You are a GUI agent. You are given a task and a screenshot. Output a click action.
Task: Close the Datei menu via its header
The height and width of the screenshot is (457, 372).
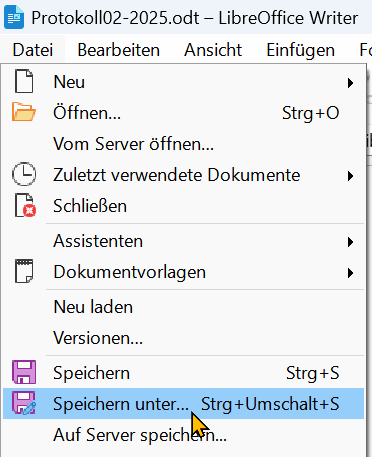click(33, 50)
